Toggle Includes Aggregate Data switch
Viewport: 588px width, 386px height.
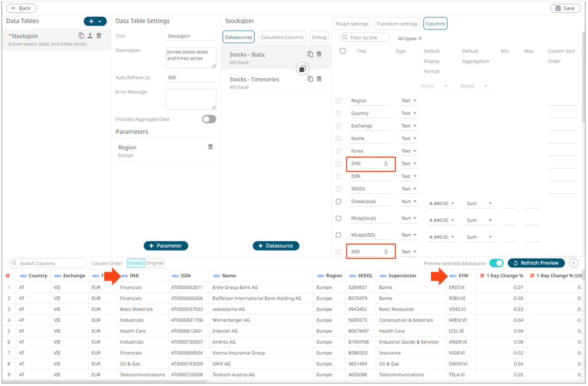click(209, 119)
